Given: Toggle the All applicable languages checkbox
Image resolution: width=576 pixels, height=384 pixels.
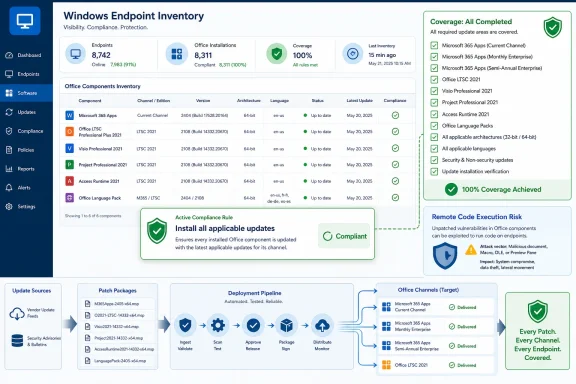Looking at the screenshot, I should pyautogui.click(x=434, y=148).
